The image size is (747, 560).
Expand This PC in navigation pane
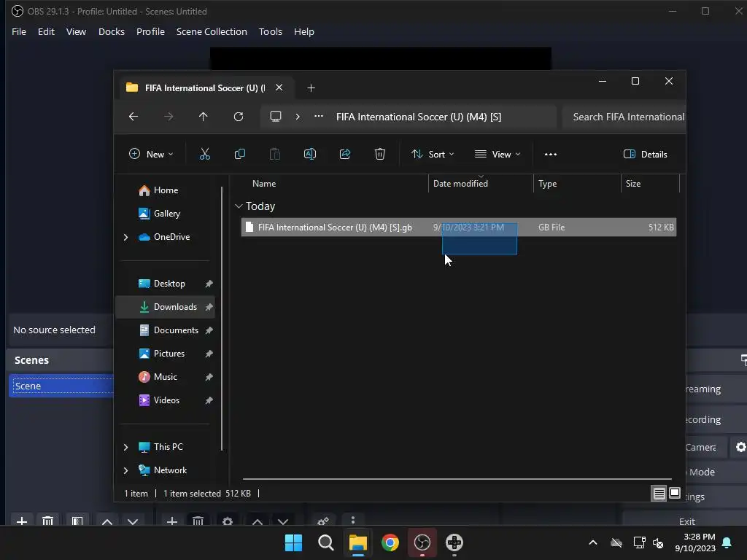coord(125,447)
